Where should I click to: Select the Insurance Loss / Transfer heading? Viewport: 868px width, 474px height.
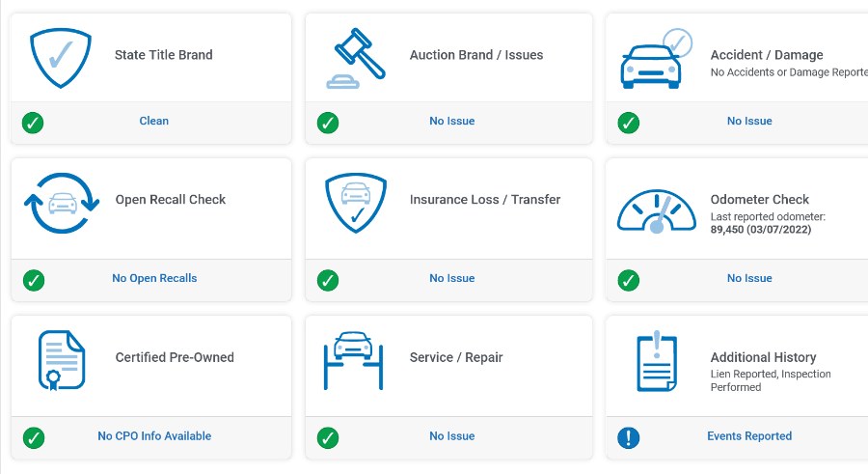point(485,200)
